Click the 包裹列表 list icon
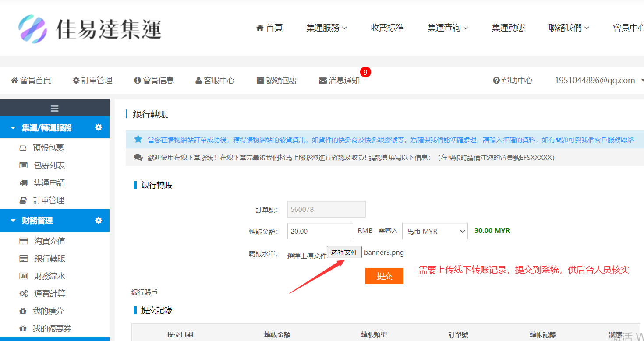The width and height of the screenshot is (644, 341). point(23,165)
